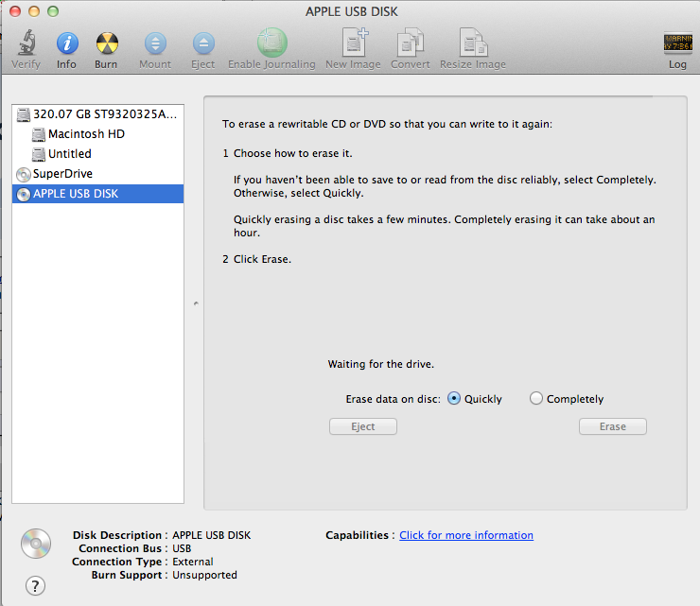The width and height of the screenshot is (700, 606).
Task: Click the Verify microscope icon
Action: [26, 43]
